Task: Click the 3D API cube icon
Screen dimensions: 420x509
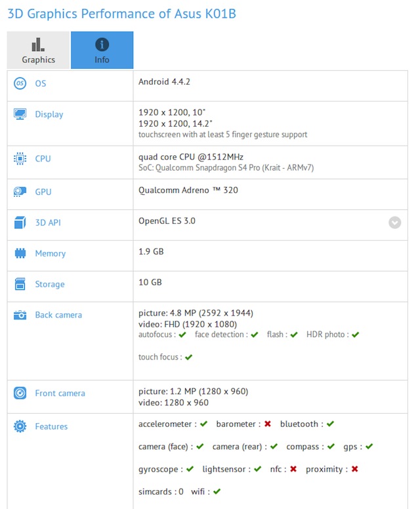Action: click(x=20, y=222)
